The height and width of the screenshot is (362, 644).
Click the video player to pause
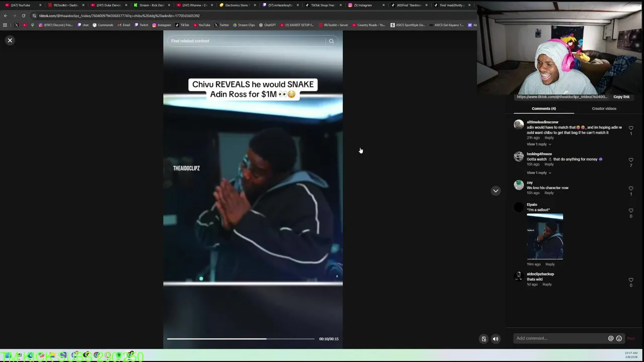pos(253,189)
